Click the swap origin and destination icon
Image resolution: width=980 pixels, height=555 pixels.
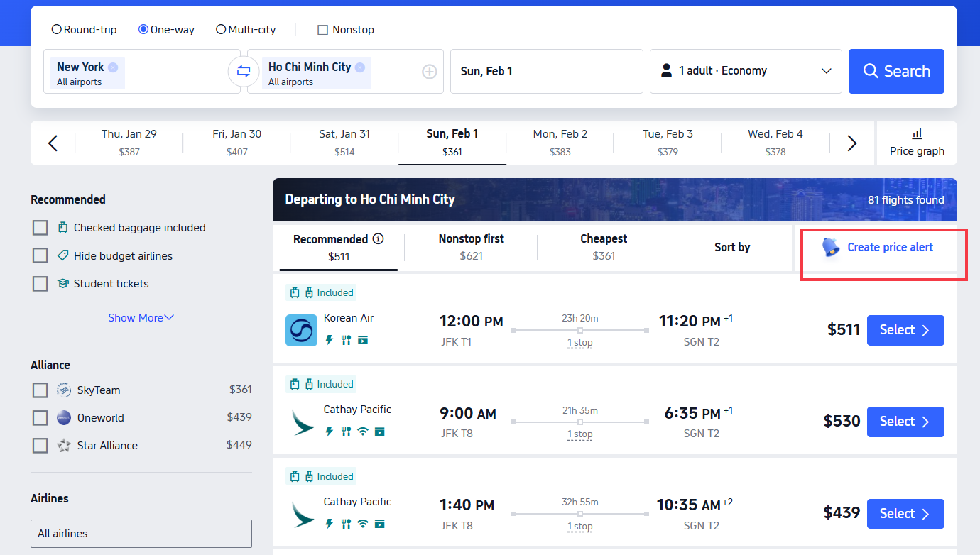pyautogui.click(x=244, y=71)
